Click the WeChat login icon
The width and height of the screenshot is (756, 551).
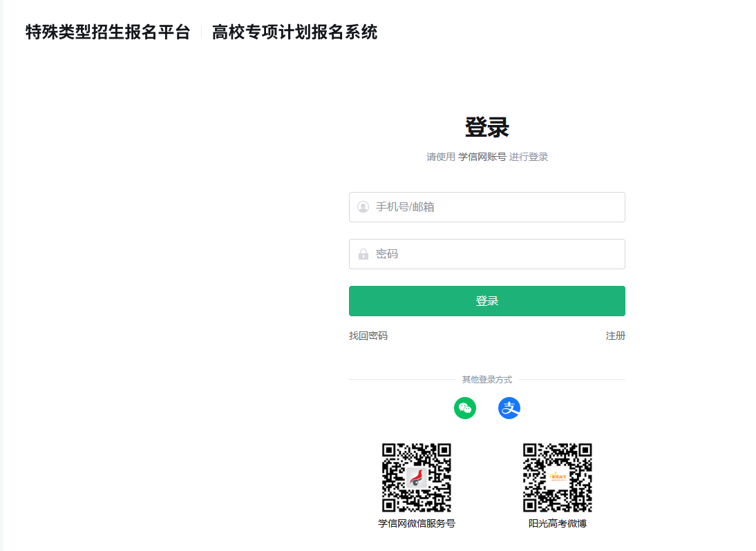point(465,408)
